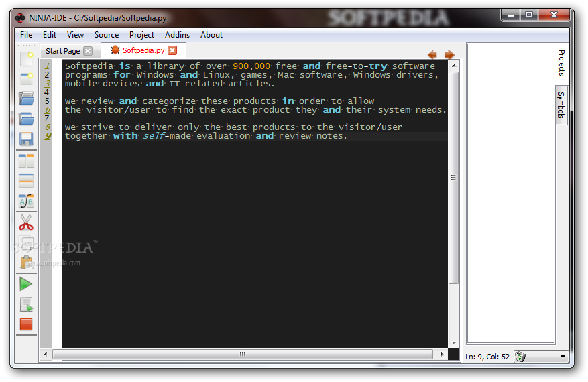This screenshot has height=382, width=588.
Task: Place cursor in the empty Projects panel area
Action: (511, 194)
